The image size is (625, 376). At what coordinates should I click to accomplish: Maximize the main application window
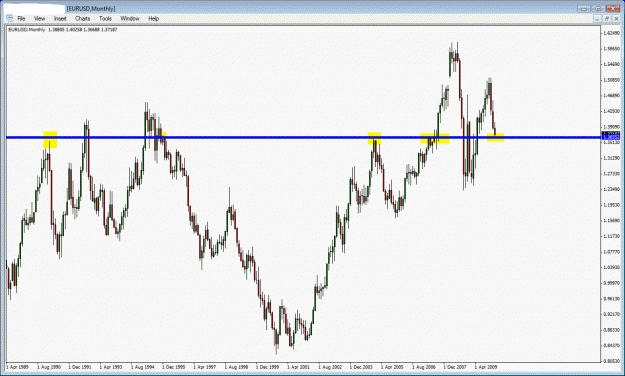598,8
